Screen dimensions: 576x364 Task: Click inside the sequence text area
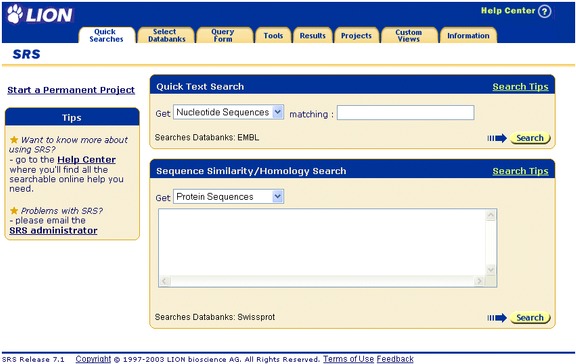click(322, 242)
